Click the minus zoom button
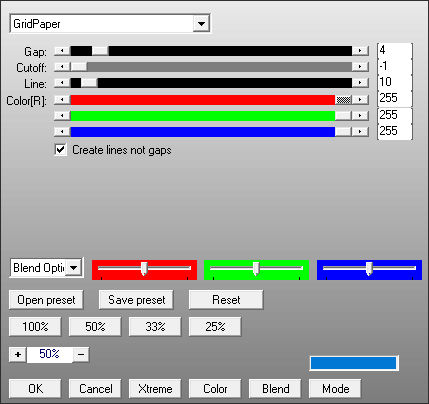This screenshot has width=429, height=404. pos(81,354)
